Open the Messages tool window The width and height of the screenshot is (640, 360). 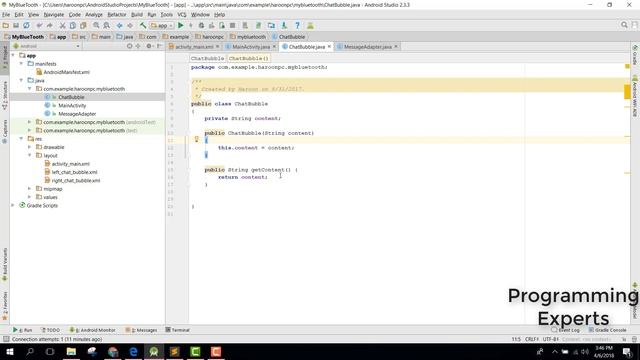(141, 330)
